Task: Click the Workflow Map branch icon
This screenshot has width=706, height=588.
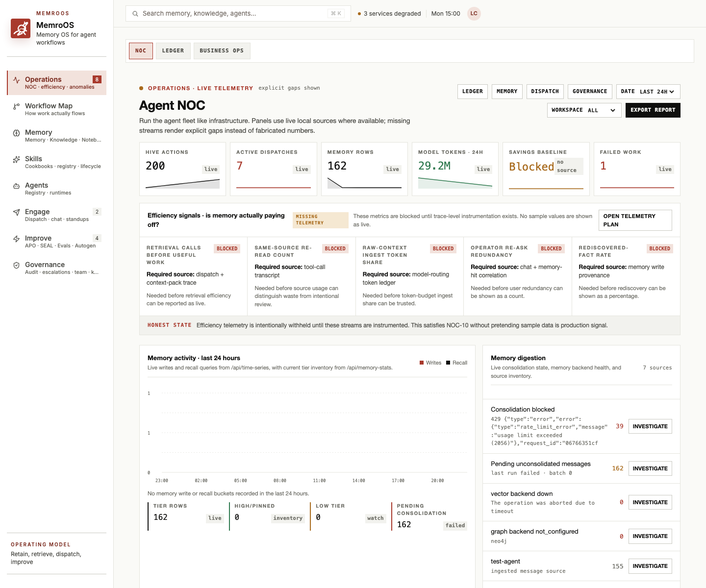Action: pos(17,106)
